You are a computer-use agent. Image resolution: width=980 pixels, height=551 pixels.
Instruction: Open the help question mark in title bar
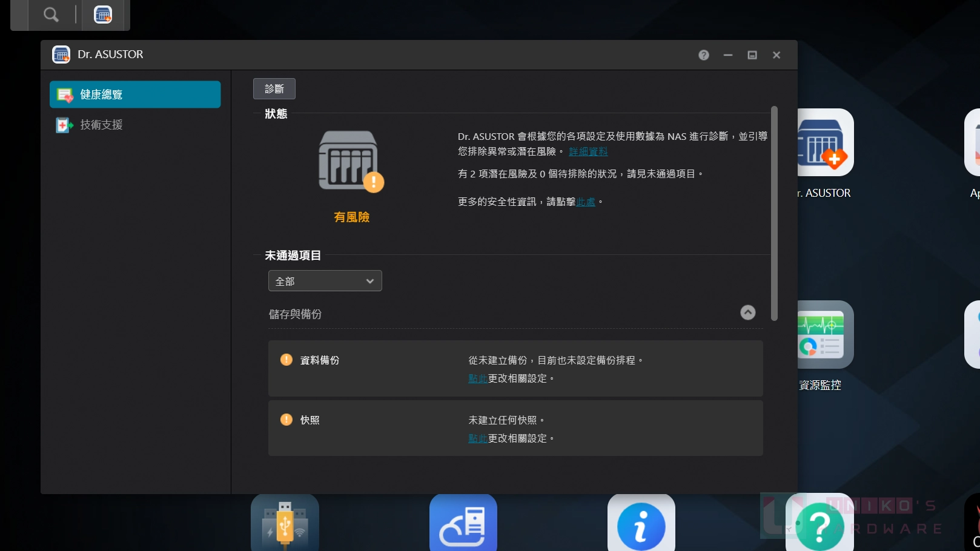704,55
